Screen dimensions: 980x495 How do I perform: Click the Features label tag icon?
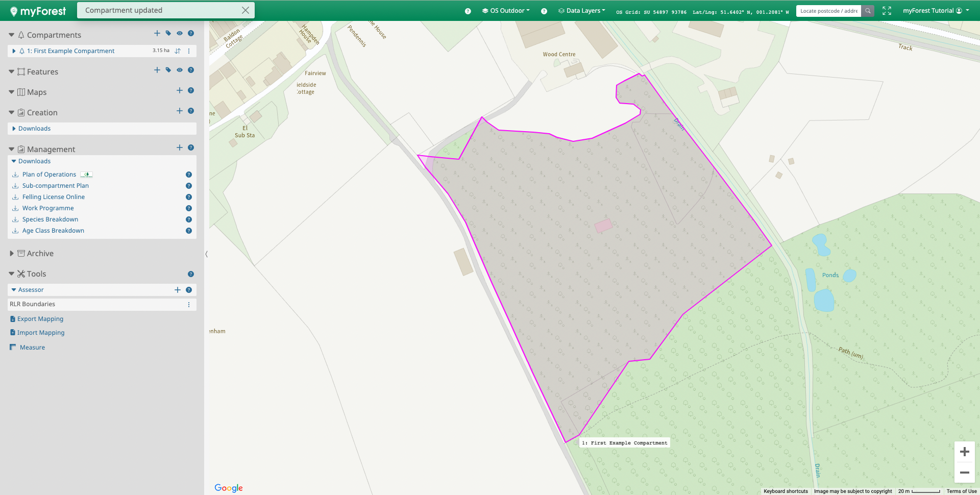168,70
